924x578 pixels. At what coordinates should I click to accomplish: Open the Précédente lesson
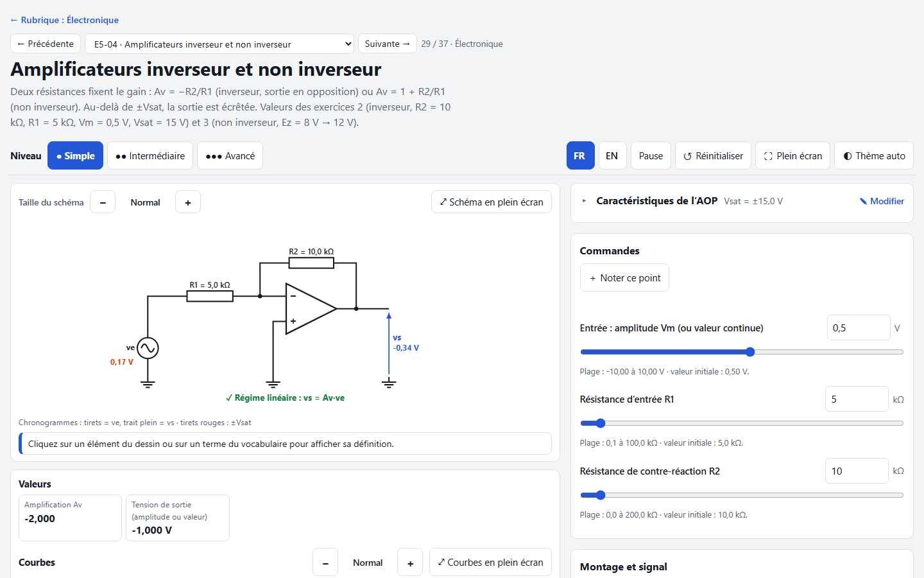[46, 44]
